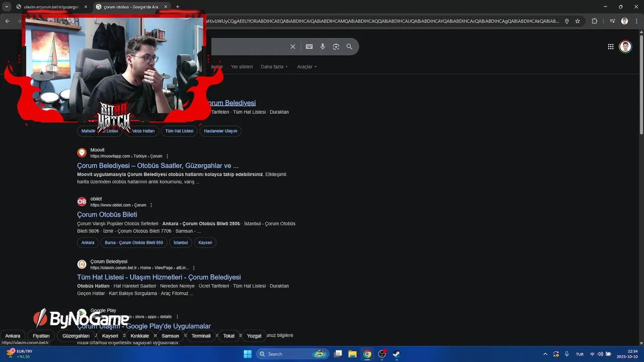Open the Chrome three-dot menu
The image size is (644, 362).
pyautogui.click(x=636, y=21)
